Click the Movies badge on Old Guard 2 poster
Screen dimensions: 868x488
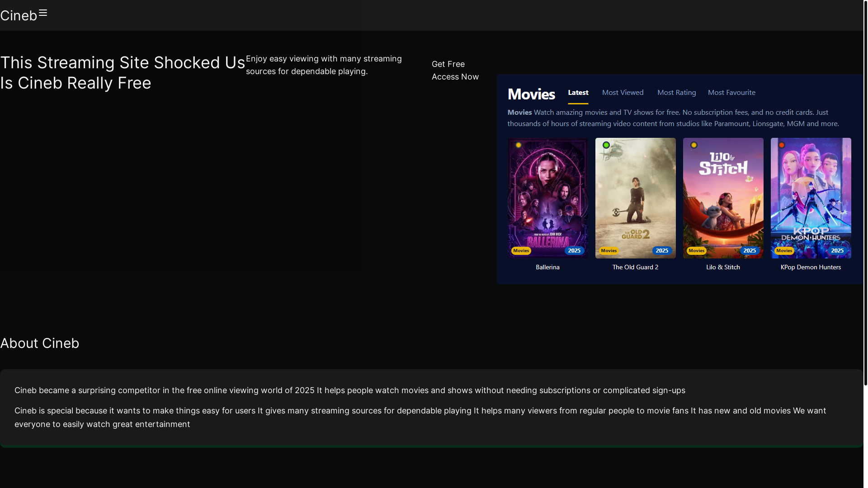(609, 251)
